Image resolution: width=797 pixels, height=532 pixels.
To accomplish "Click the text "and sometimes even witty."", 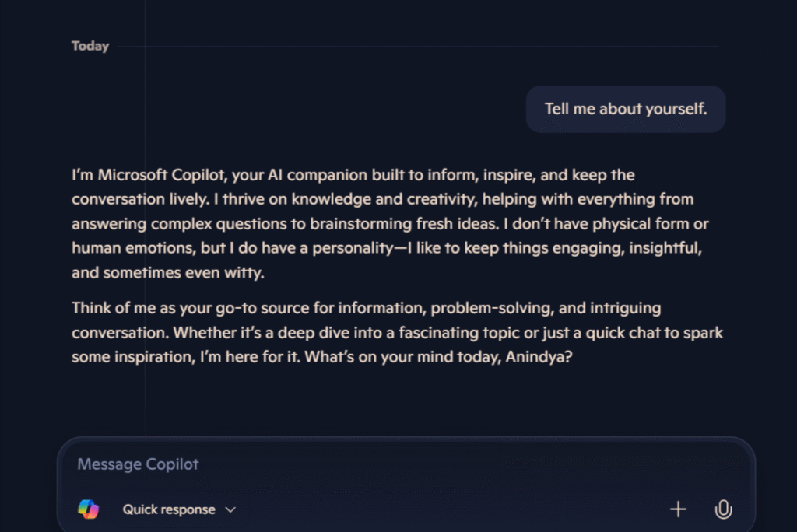I will pos(168,273).
